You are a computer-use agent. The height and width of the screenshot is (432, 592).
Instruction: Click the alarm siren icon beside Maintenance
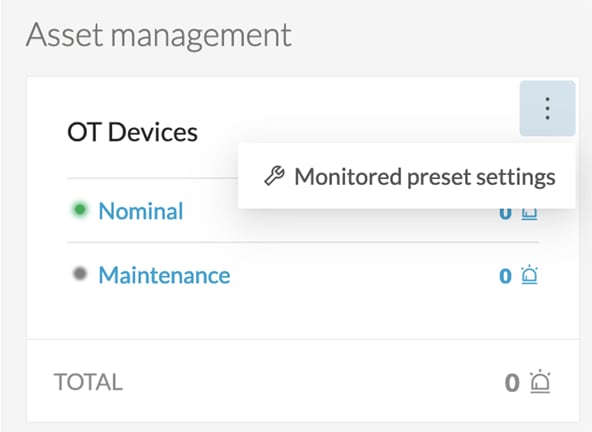pyautogui.click(x=529, y=275)
